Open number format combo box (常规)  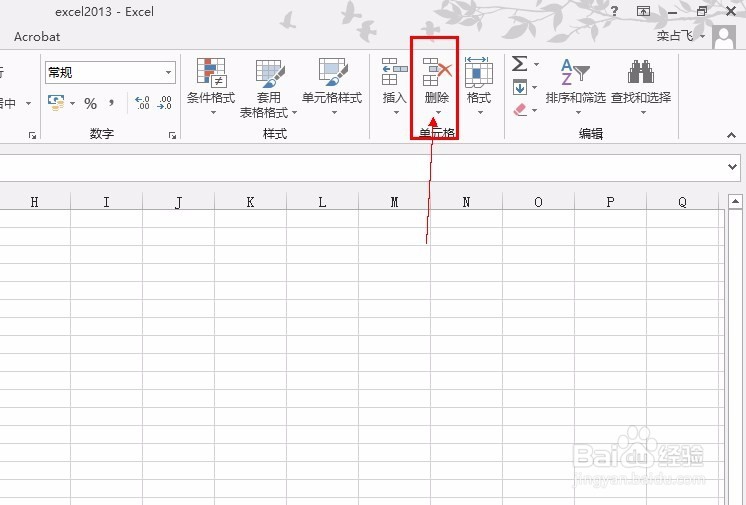pyautogui.click(x=110, y=73)
